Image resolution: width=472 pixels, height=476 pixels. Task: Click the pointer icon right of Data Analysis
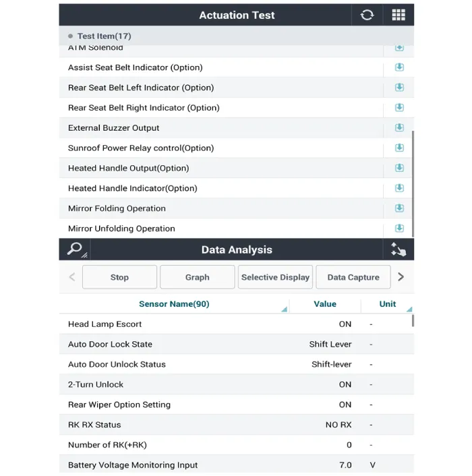pyautogui.click(x=398, y=249)
